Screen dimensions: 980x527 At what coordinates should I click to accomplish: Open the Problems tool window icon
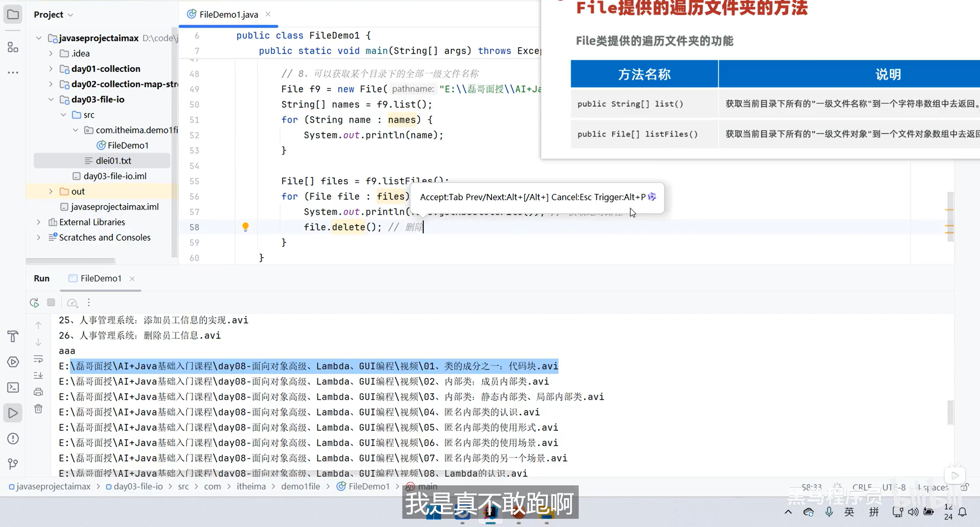click(x=13, y=439)
